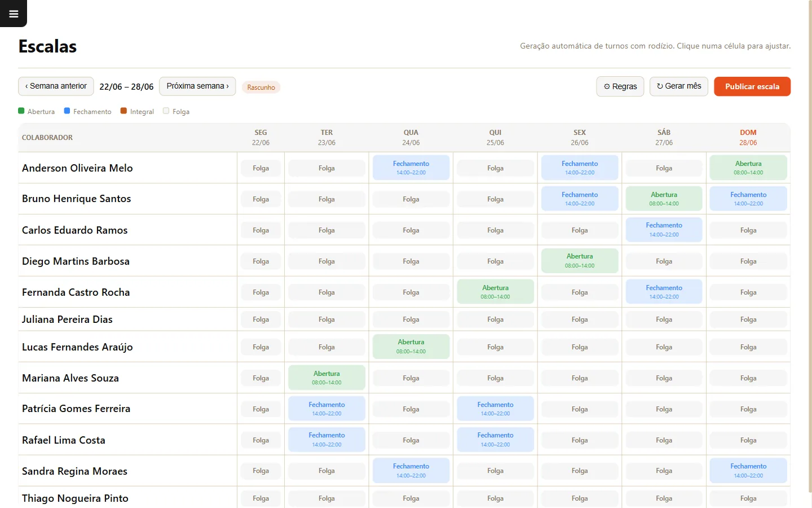Image resolution: width=812 pixels, height=508 pixels.
Task: Open Fernanda's Saturday Fechamento shift
Action: tap(664, 292)
